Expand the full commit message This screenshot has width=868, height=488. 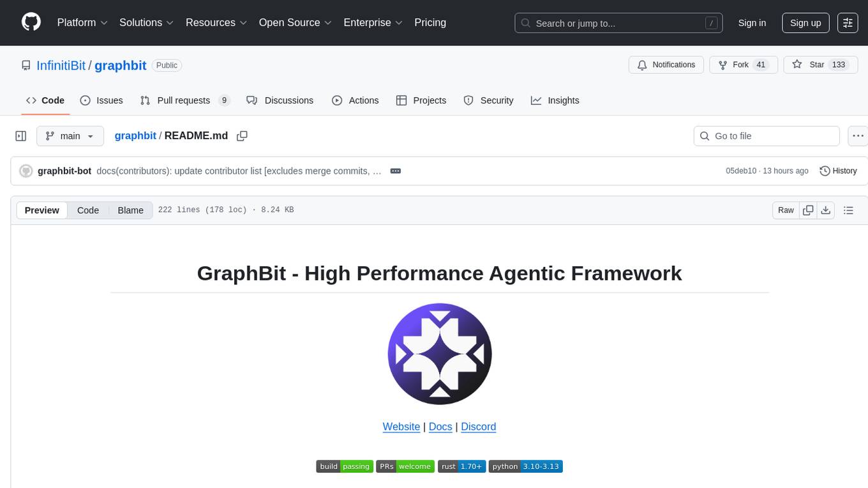395,171
